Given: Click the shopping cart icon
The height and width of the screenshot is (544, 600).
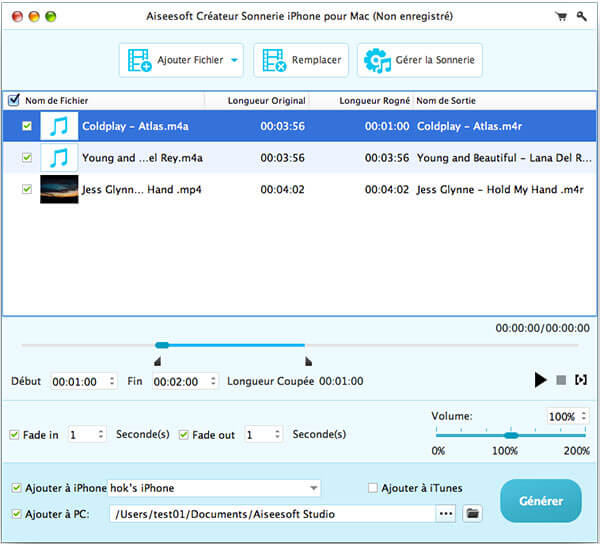Looking at the screenshot, I should [562, 17].
